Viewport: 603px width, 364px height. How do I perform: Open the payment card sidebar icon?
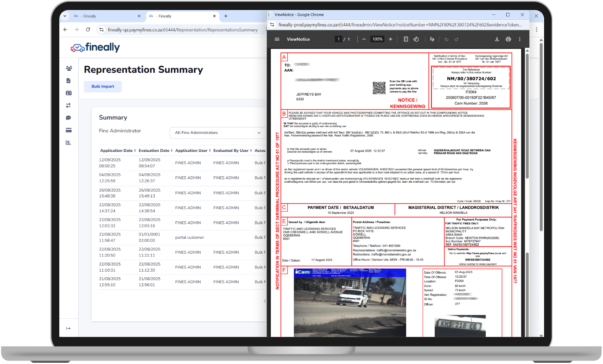[x=69, y=130]
